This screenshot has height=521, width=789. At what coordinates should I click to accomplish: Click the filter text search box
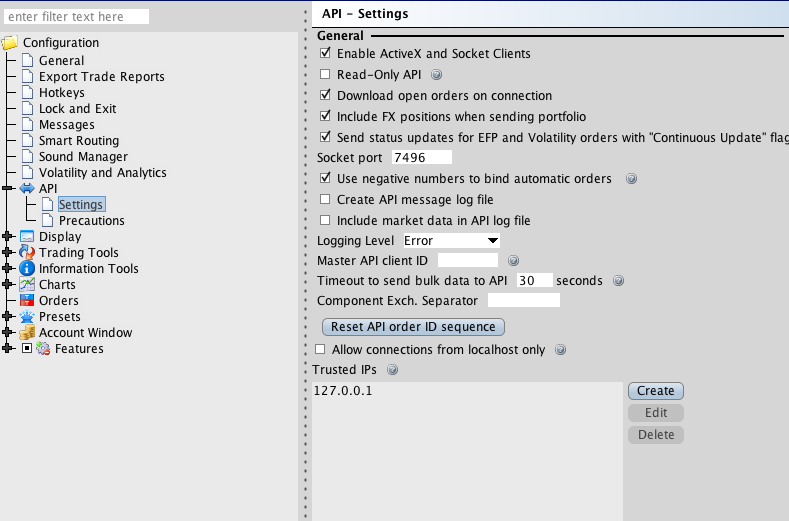click(x=77, y=17)
